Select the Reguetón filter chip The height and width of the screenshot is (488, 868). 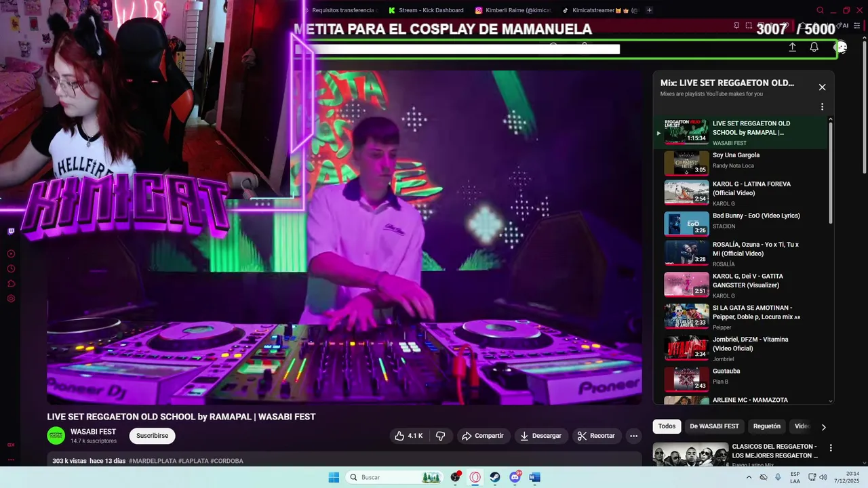click(x=767, y=426)
